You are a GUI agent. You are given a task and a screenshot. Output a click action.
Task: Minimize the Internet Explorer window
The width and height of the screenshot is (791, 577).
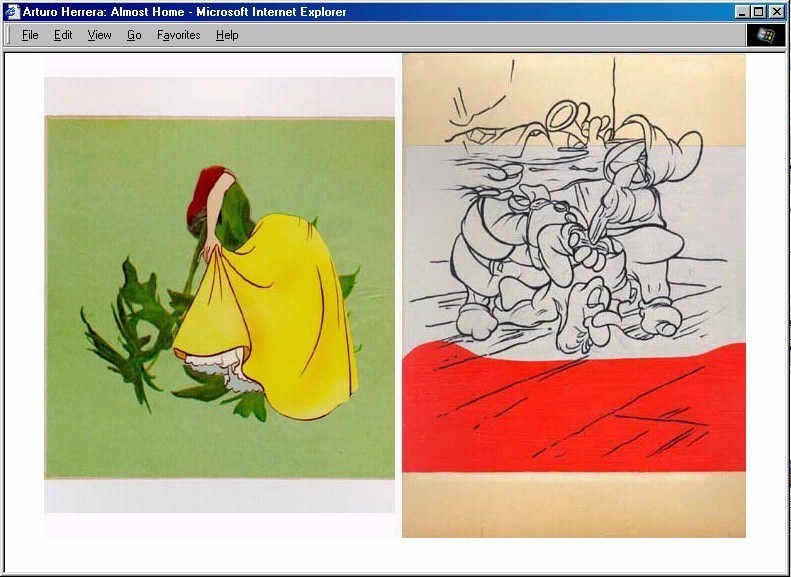[742, 12]
